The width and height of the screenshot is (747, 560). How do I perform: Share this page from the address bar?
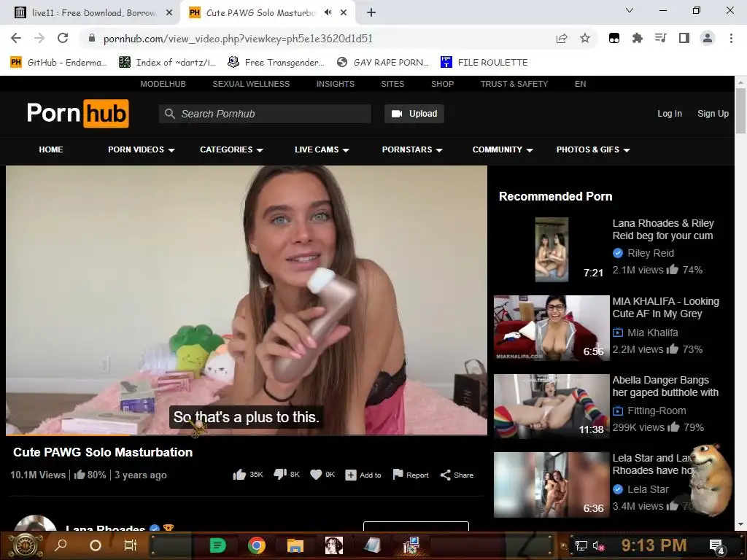click(x=562, y=38)
